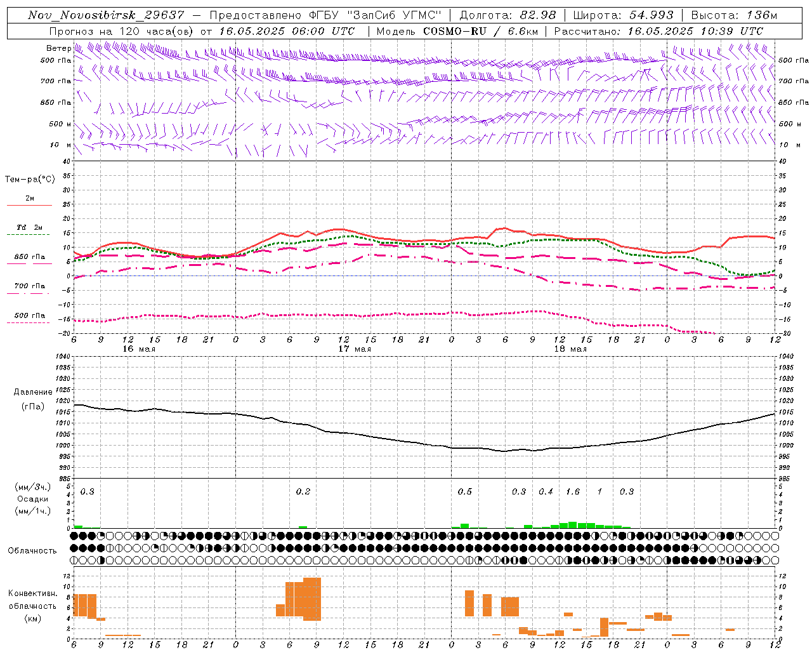
Task: Click the (км) unit under convective cloudiness
Action: click(32, 618)
